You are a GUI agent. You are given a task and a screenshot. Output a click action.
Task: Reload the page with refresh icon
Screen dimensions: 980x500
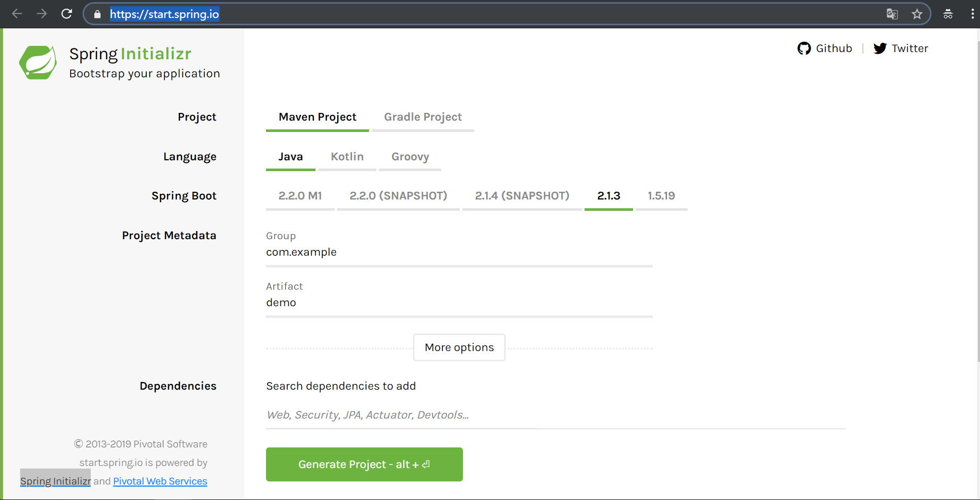tap(67, 14)
